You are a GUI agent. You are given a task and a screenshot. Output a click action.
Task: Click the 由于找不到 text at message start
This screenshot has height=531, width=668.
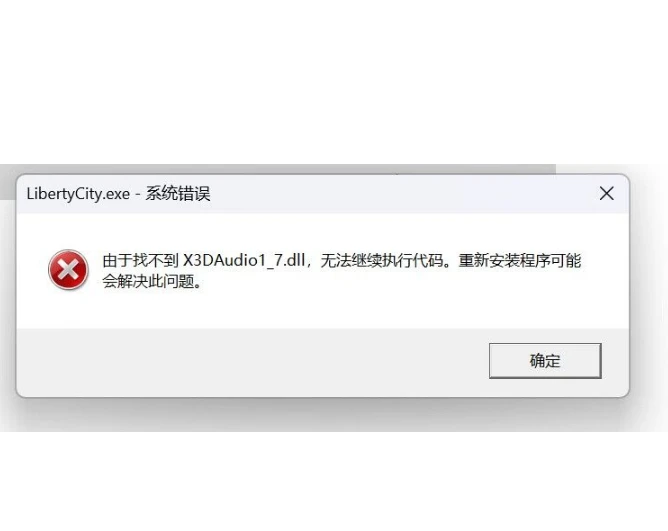tap(141, 260)
